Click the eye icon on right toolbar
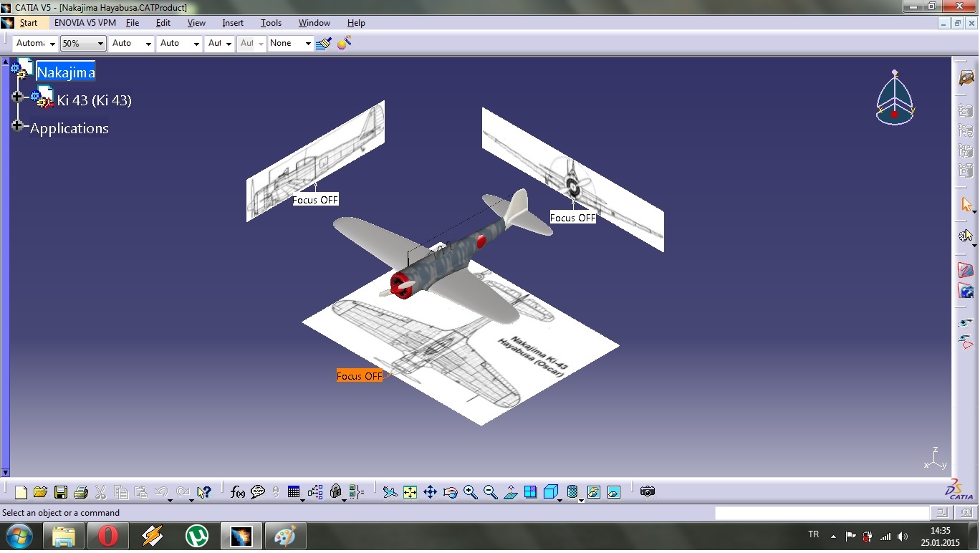 (x=966, y=324)
